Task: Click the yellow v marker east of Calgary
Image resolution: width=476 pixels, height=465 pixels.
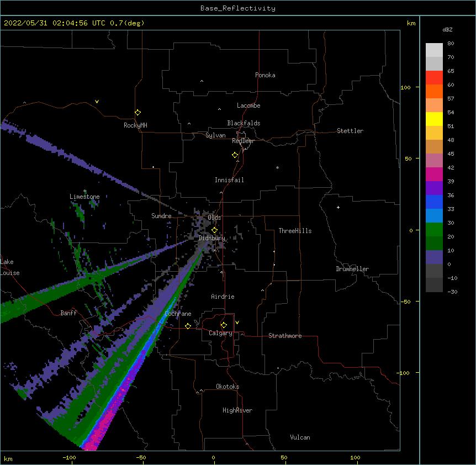Action: coord(237,323)
